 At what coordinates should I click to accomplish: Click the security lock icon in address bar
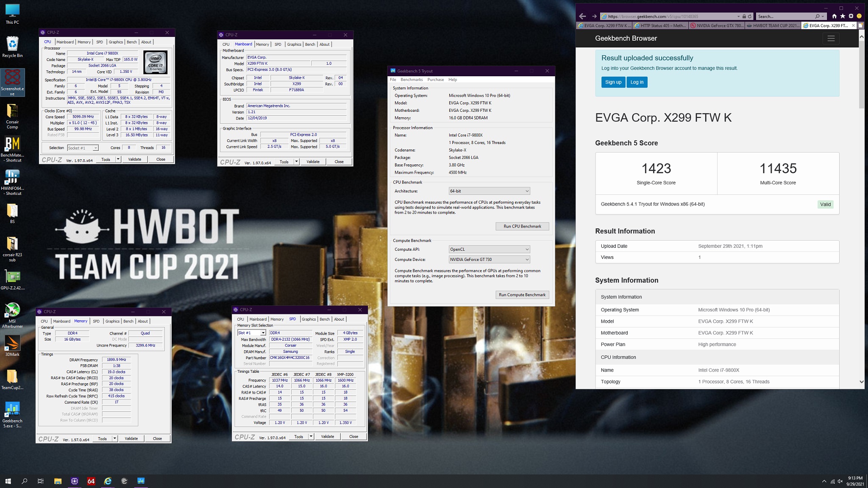coord(744,17)
